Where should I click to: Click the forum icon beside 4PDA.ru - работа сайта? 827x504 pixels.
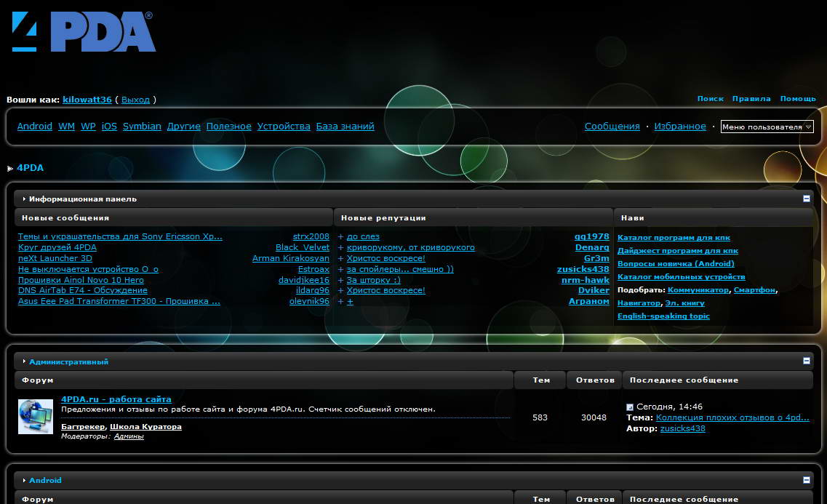pos(35,417)
